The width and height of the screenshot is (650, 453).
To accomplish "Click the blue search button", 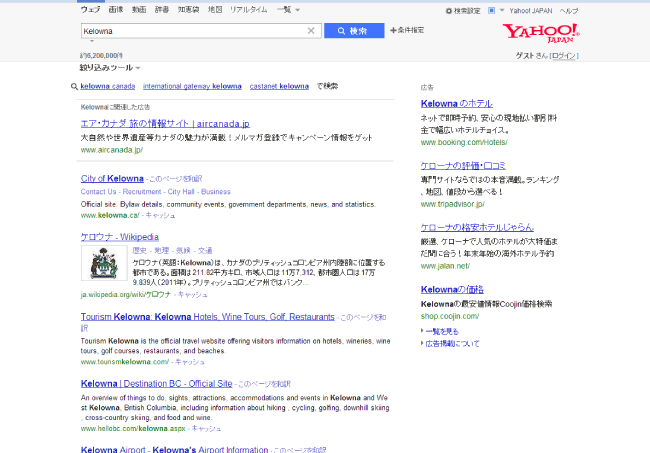I will 354,31.
